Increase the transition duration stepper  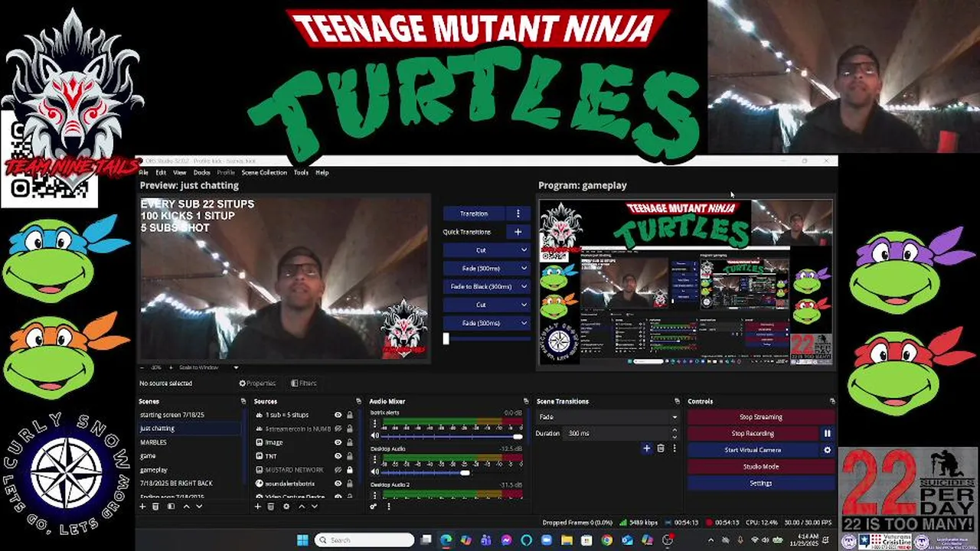coord(675,430)
